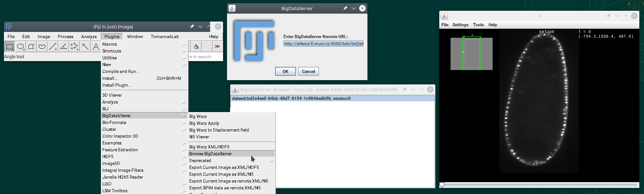Image resolution: width=644 pixels, height=194 pixels.
Task: Pin the BigDataServer Browser window
Action: [404, 89]
